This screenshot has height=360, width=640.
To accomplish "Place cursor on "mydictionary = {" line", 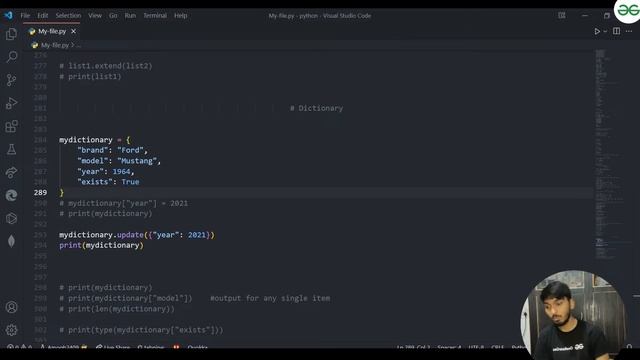I will pos(95,140).
